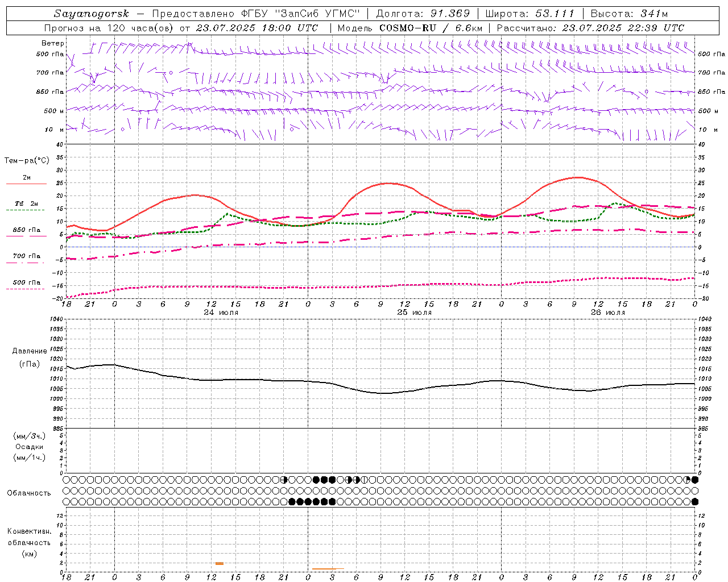Click the computed timestamp Рассчитано: 23.07.2025 22:39 UTC
The height and width of the screenshot is (582, 728).
(590, 28)
